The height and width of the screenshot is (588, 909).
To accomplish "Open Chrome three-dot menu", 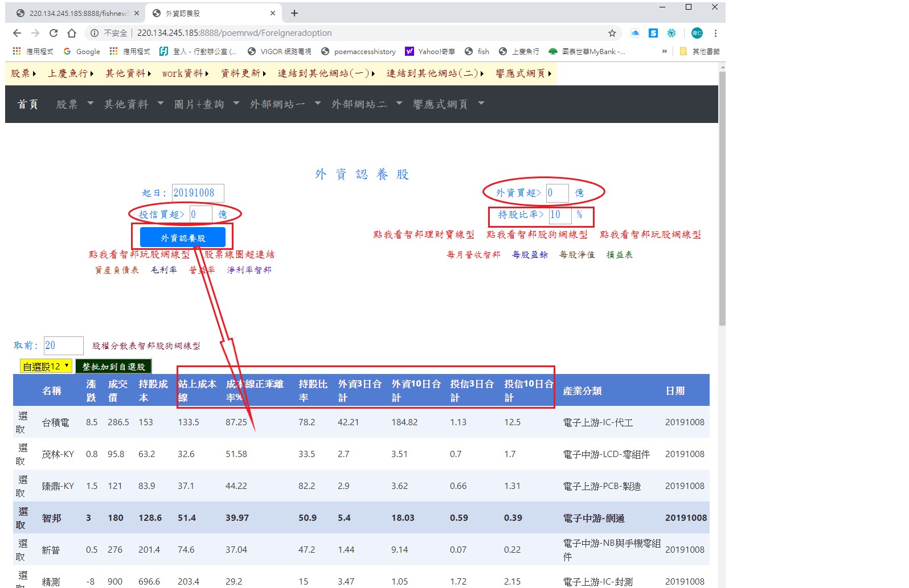I will [715, 33].
